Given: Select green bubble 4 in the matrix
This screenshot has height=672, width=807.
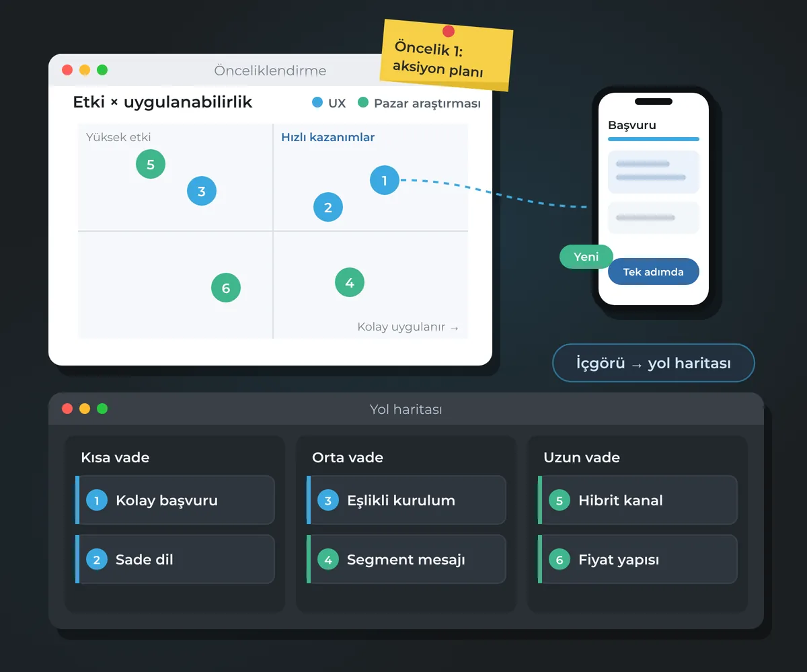Looking at the screenshot, I should (350, 282).
